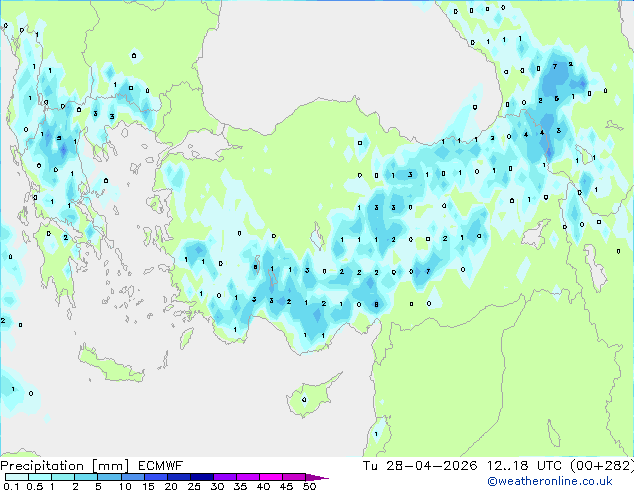The image size is (634, 490).
Task: Click the 45–50 mm legend color box
Action: pos(294,477)
